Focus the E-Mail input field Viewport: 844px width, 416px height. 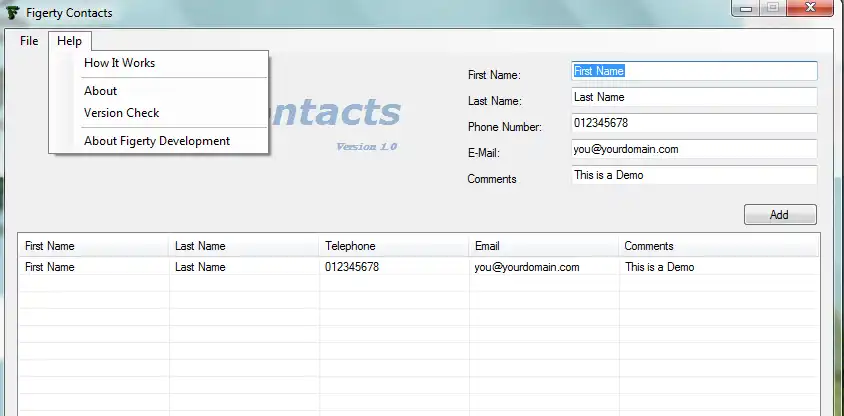tap(694, 149)
